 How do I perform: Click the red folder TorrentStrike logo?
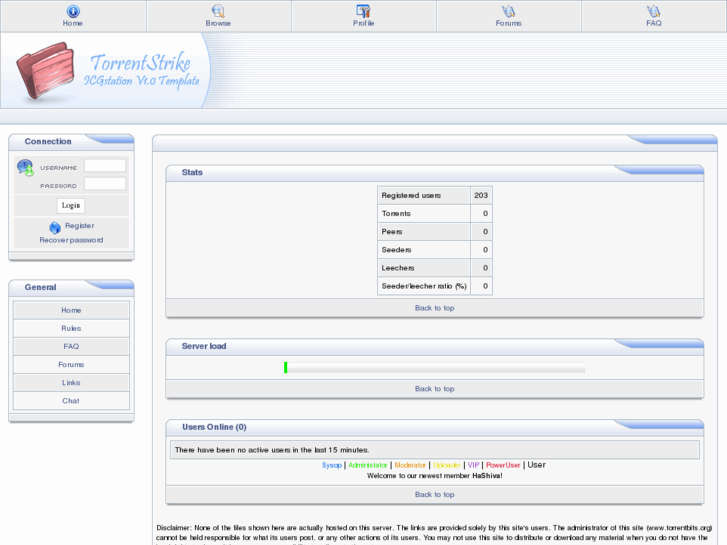coord(45,71)
